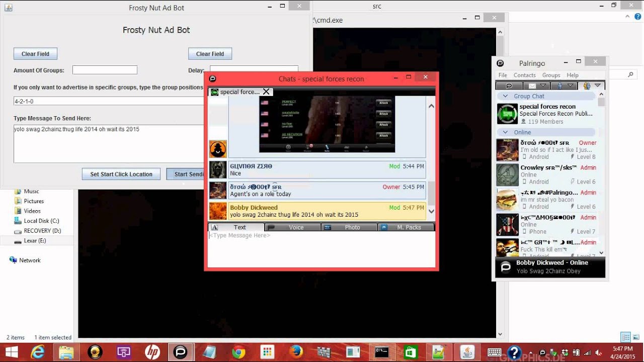Click the shared game screenshot image in chat
The image size is (644, 362).
pyautogui.click(x=327, y=124)
